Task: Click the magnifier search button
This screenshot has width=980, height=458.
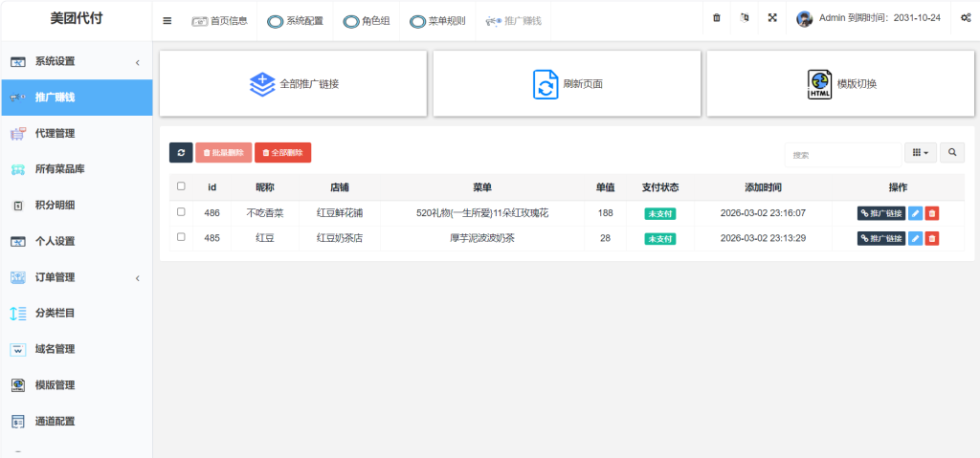Action: tap(952, 152)
